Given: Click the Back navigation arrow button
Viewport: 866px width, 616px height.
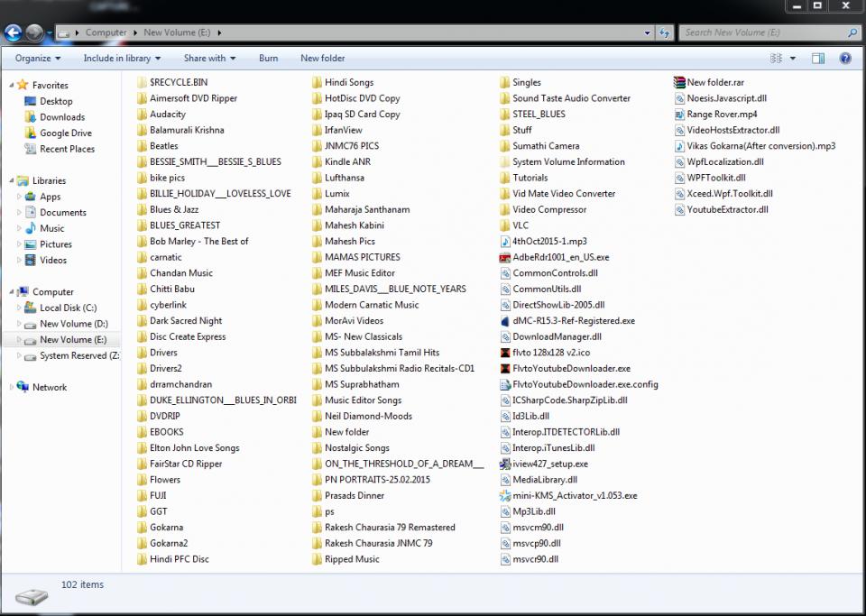Looking at the screenshot, I should [x=14, y=32].
